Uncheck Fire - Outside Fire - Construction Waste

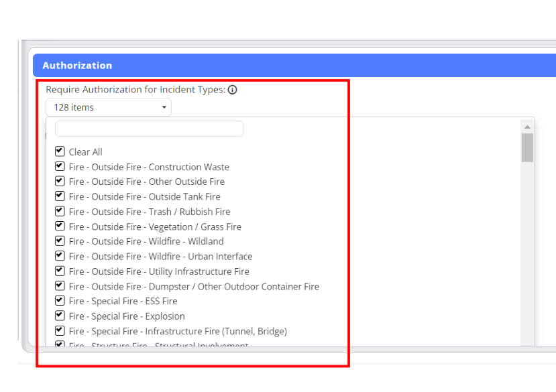click(60, 167)
